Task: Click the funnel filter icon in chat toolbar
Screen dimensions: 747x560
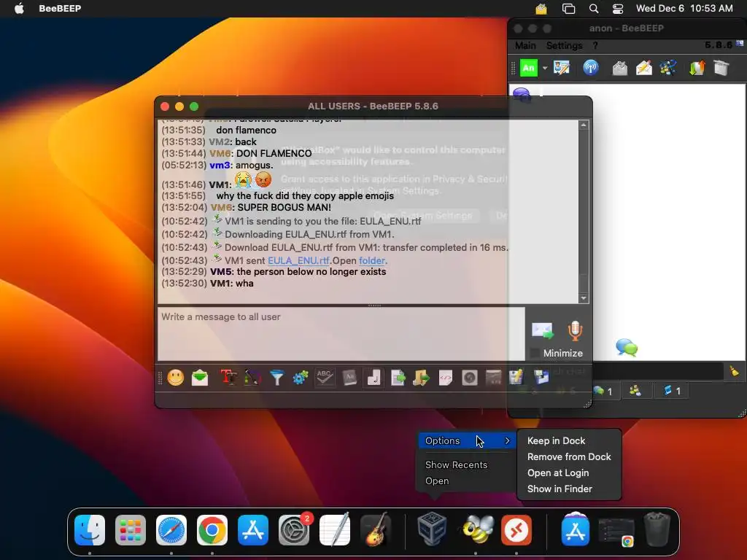Action: click(x=276, y=378)
